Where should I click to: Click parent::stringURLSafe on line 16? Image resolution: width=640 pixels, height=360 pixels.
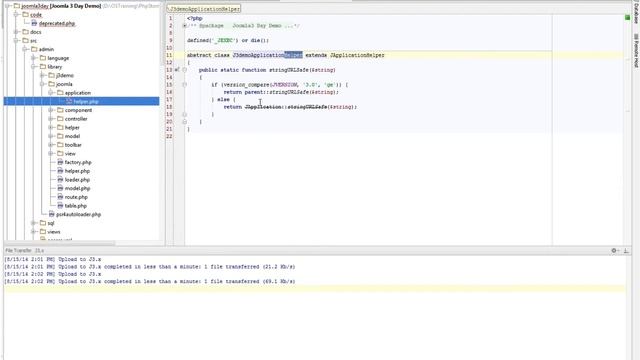pos(276,92)
